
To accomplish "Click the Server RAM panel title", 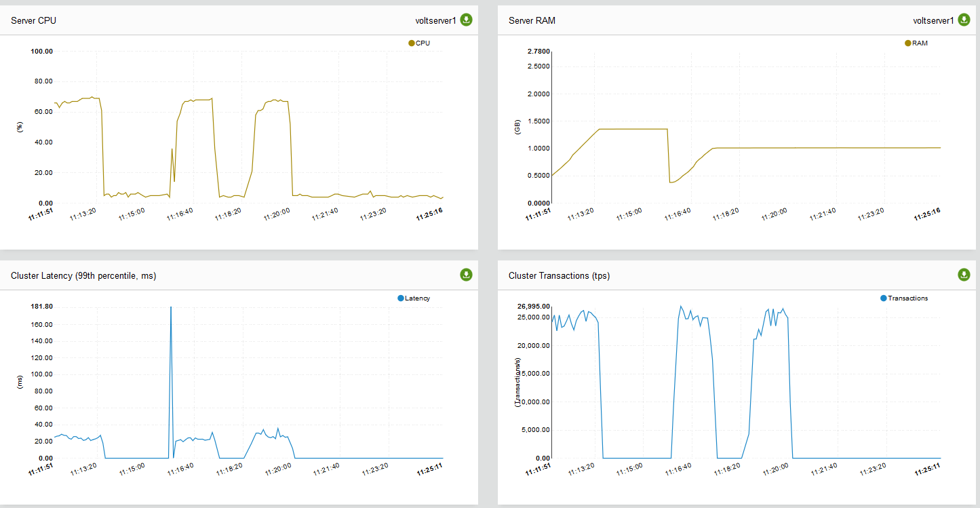I will pos(532,20).
